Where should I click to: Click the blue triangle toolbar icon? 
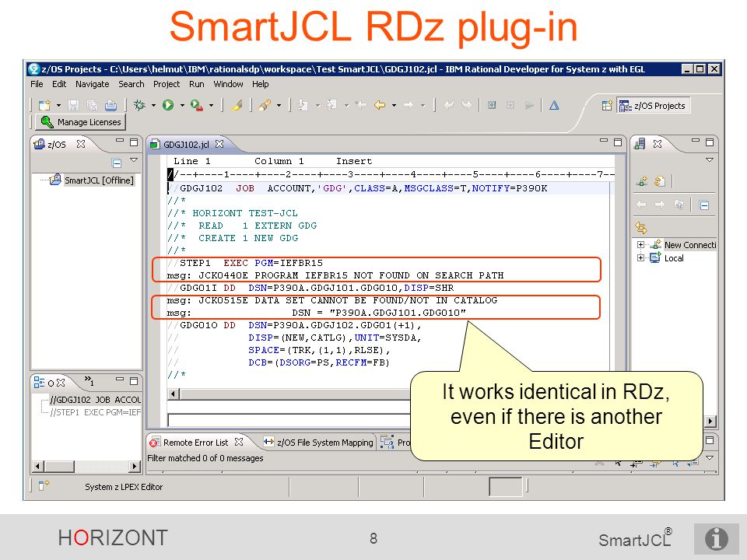pos(554,105)
